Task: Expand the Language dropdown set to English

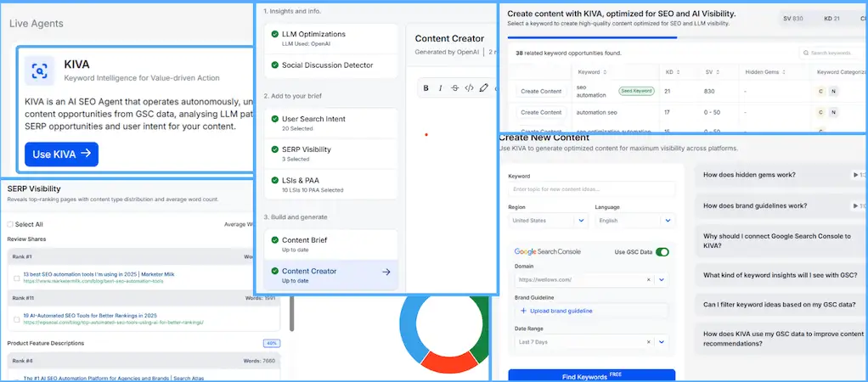Action: (x=667, y=221)
